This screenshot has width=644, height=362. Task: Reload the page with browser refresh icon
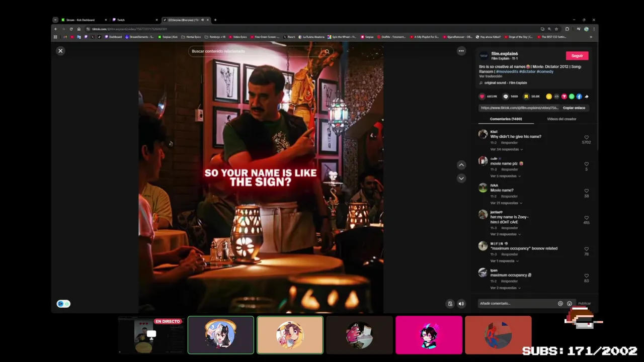coord(71,29)
